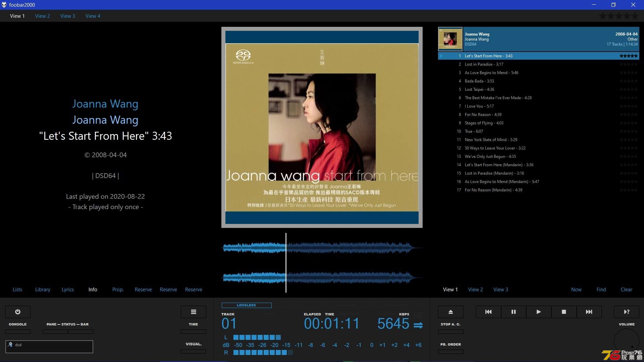
Task: Select track I Love You - 5:17
Action: pos(539,106)
